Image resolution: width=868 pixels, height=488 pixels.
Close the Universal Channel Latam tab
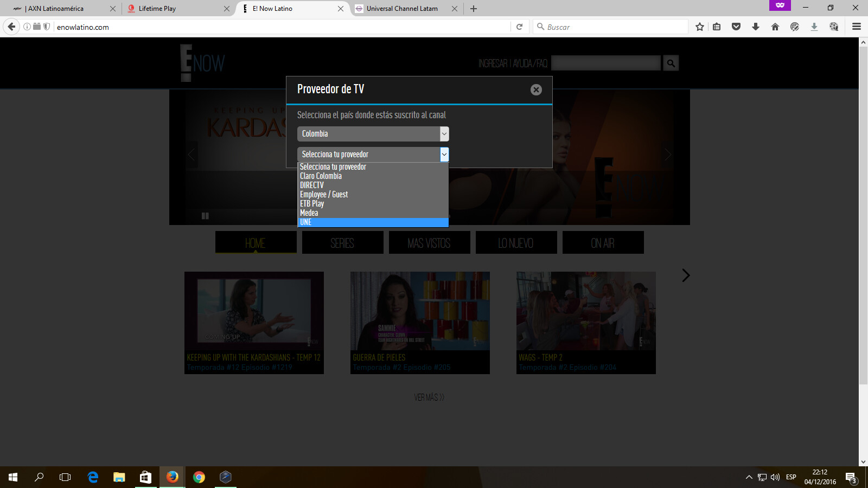pyautogui.click(x=455, y=9)
